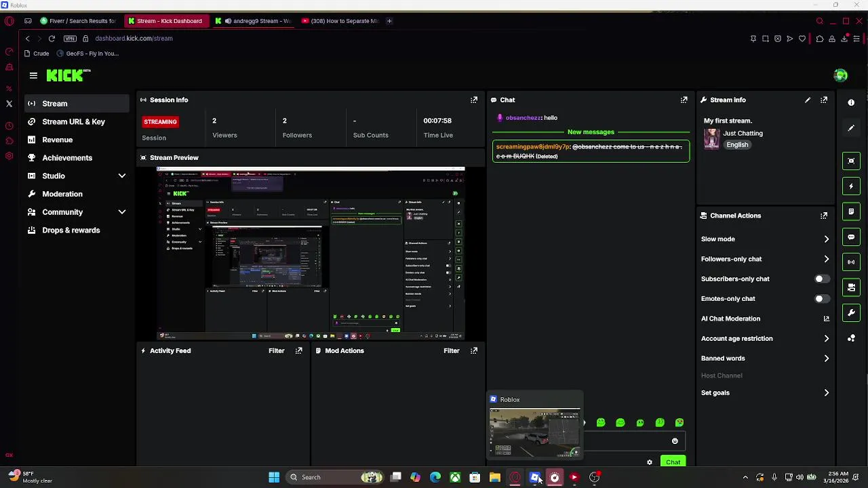
Task: Go to the Kick home logo
Action: pyautogui.click(x=68, y=75)
